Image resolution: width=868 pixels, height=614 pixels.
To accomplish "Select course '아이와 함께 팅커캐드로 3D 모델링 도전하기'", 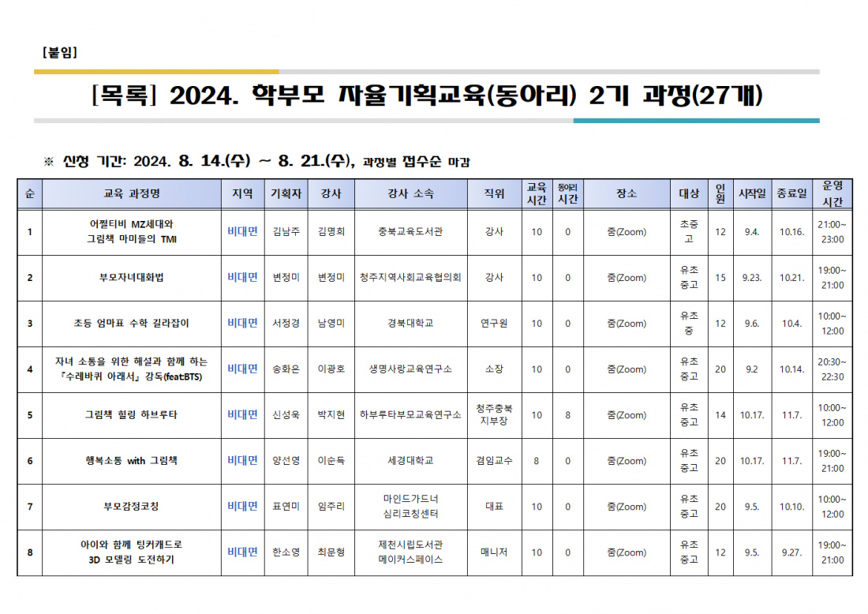I will pyautogui.click(x=132, y=552).
